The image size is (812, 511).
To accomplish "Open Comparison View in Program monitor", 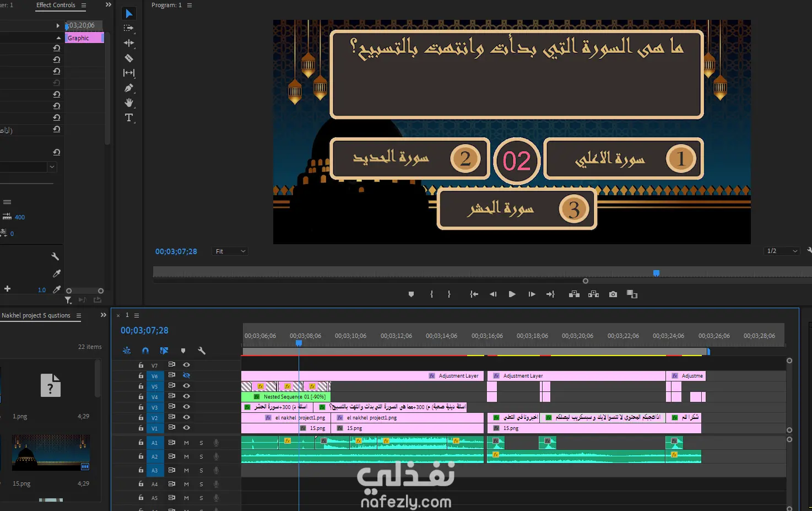I will [x=632, y=294].
